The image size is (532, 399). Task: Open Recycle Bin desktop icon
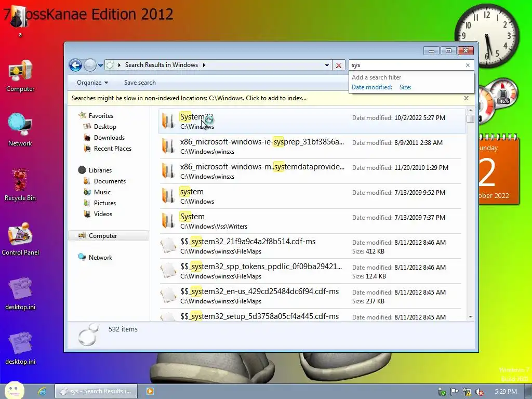pyautogui.click(x=20, y=184)
